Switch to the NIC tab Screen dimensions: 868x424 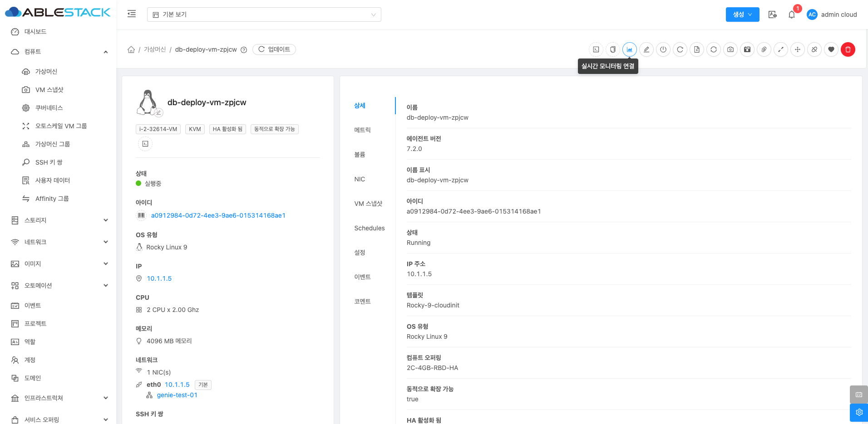[x=360, y=179]
